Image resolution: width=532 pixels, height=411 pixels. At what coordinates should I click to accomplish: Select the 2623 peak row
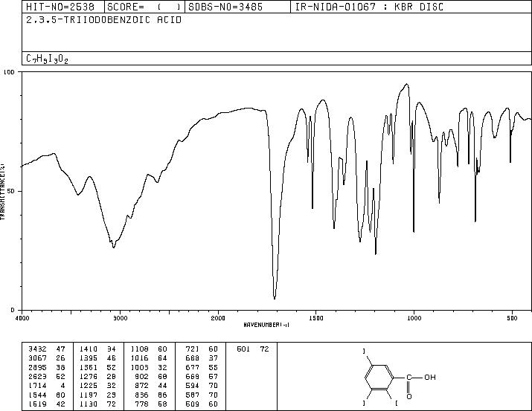click(47, 376)
